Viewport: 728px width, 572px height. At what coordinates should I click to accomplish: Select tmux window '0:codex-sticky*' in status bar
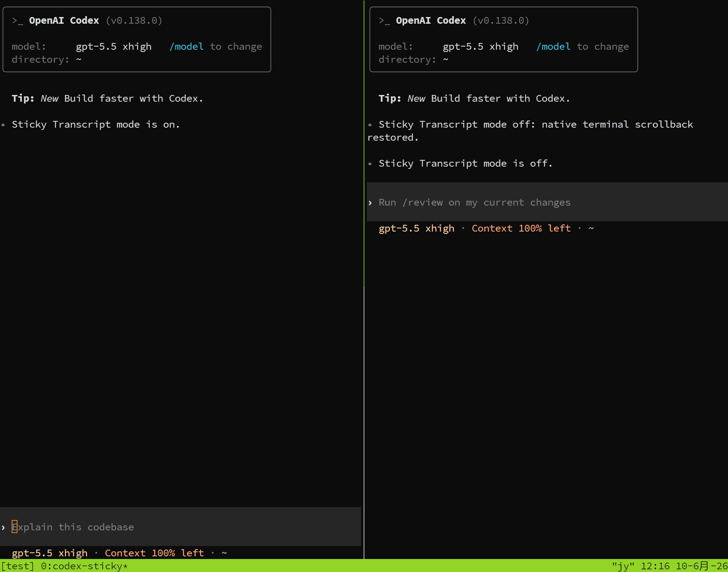[x=84, y=566]
